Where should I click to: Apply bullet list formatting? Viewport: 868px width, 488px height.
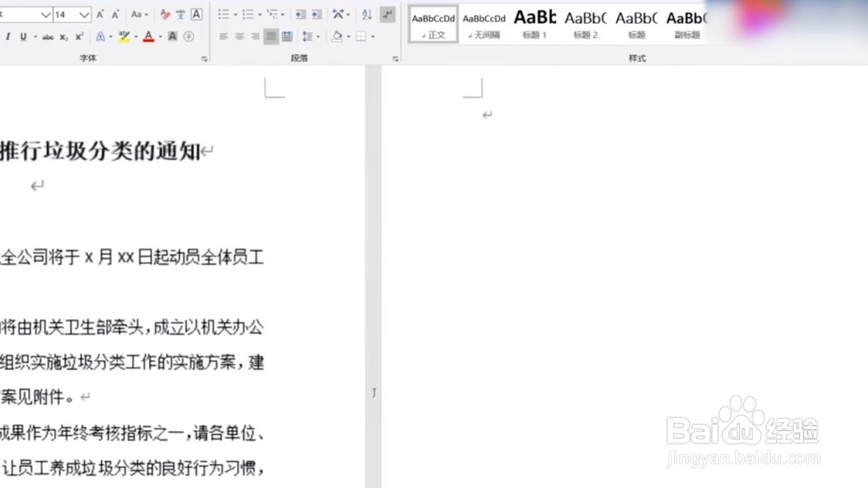pyautogui.click(x=224, y=14)
